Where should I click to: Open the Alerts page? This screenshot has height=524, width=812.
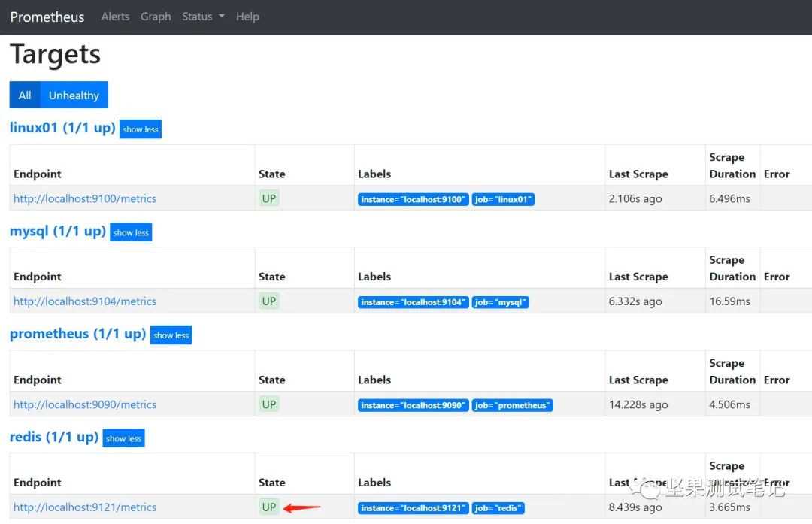(115, 17)
